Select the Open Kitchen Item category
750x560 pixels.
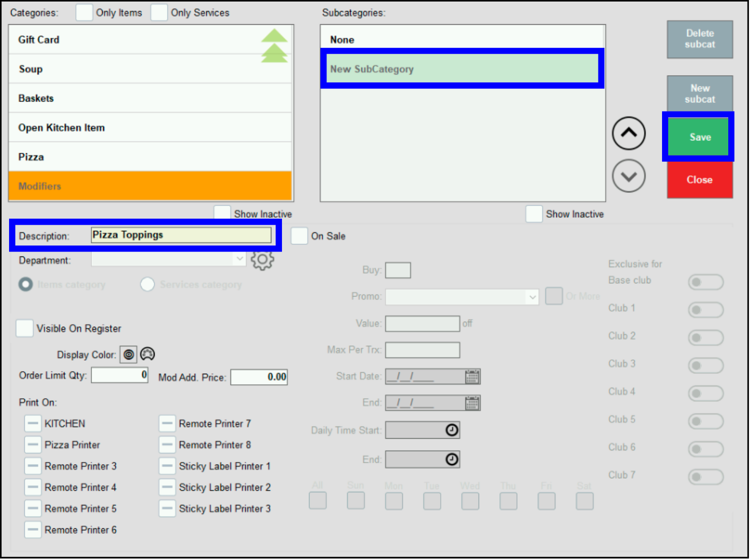click(x=150, y=128)
